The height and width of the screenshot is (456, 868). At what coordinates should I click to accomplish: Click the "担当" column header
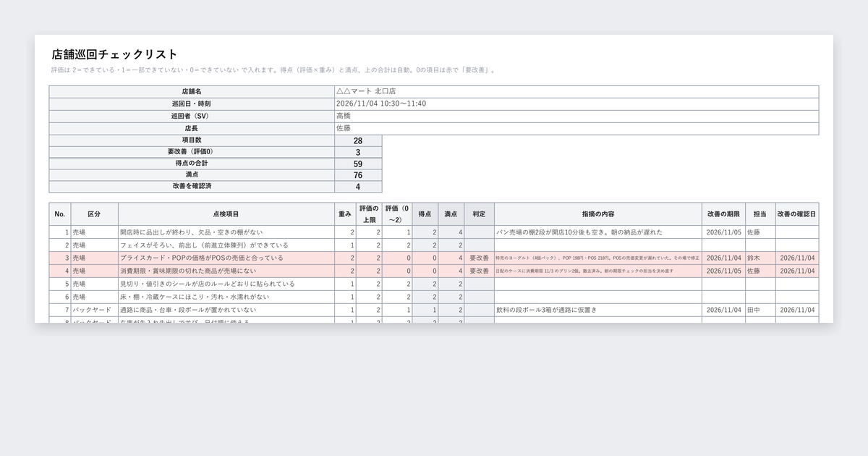[760, 214]
